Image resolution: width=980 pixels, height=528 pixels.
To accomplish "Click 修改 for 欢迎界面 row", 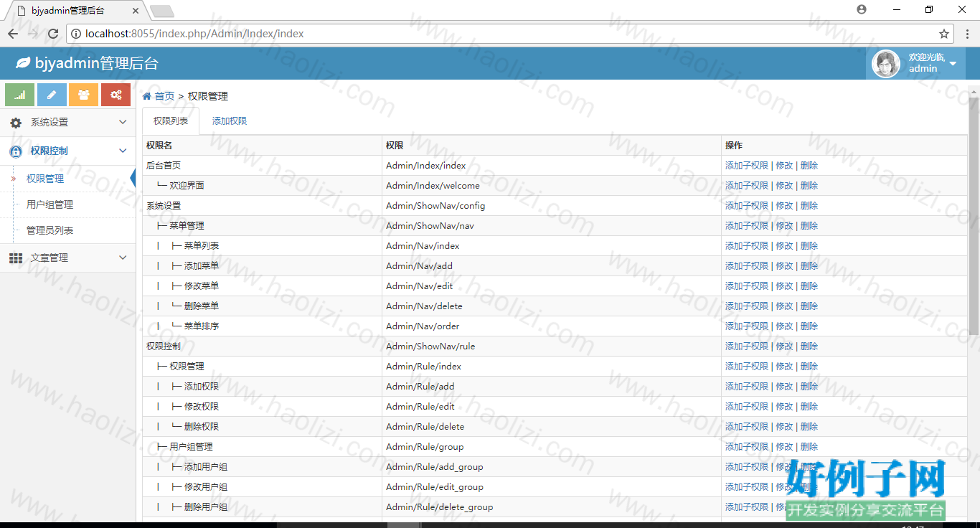I will coord(784,186).
